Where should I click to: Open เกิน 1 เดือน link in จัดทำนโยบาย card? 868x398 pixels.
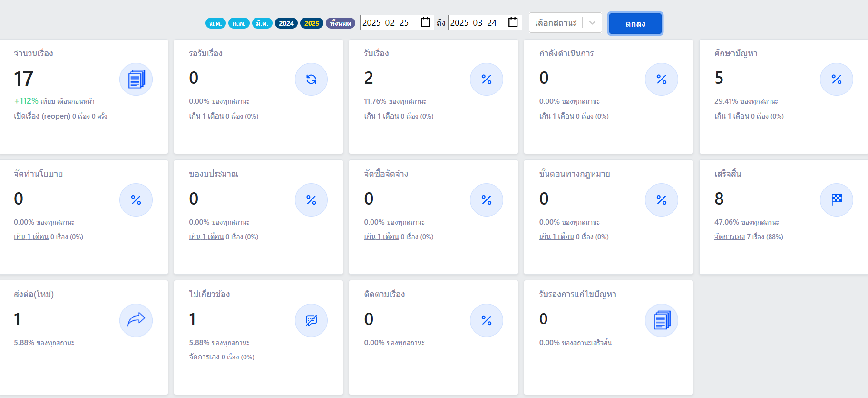[31, 237]
